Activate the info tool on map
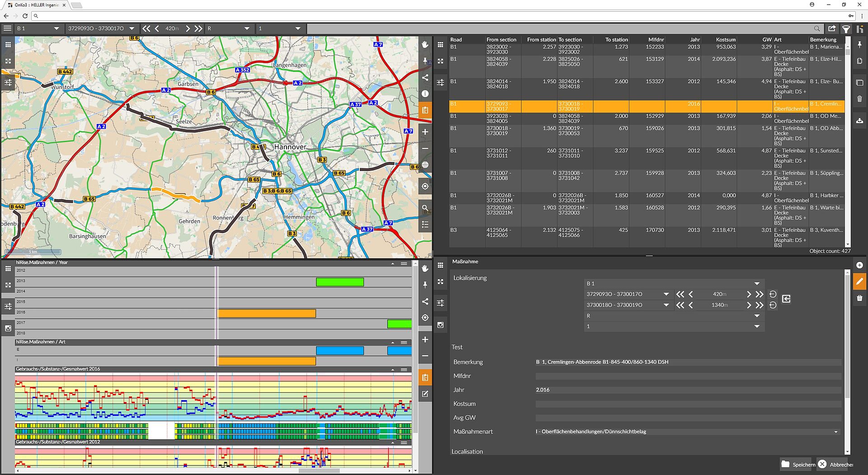 [425, 94]
